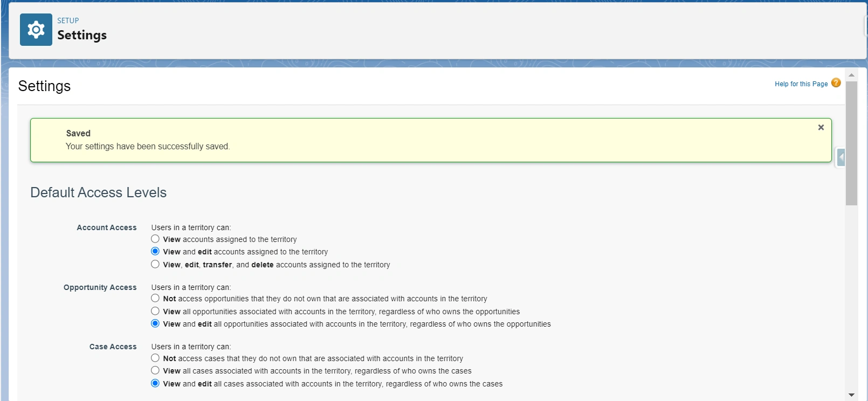The image size is (868, 401).
Task: Select Not access cases option
Action: [x=155, y=358]
